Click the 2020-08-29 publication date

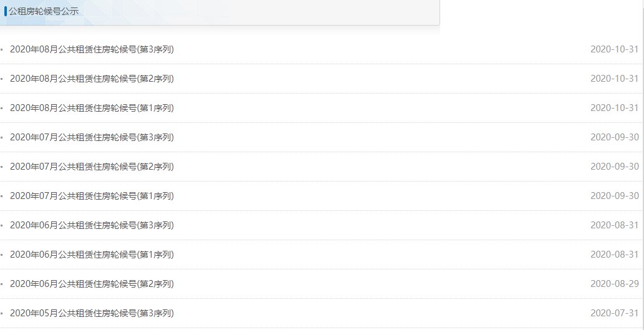(x=614, y=284)
